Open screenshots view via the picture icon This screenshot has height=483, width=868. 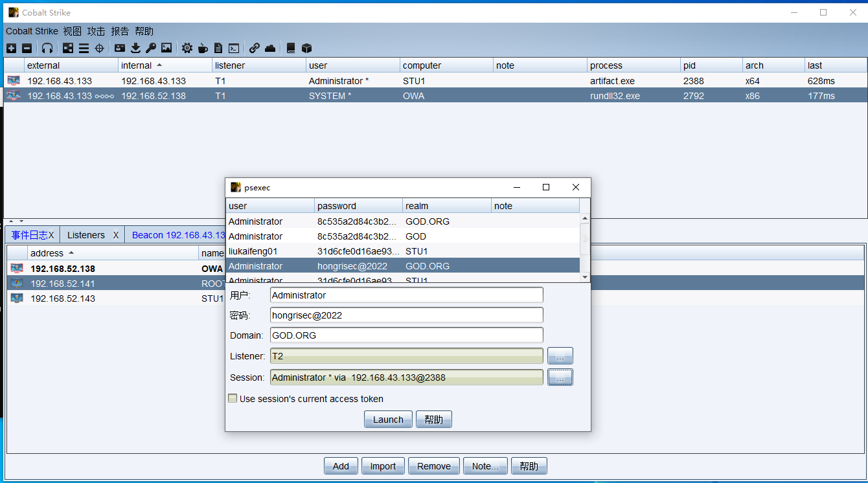[x=166, y=48]
